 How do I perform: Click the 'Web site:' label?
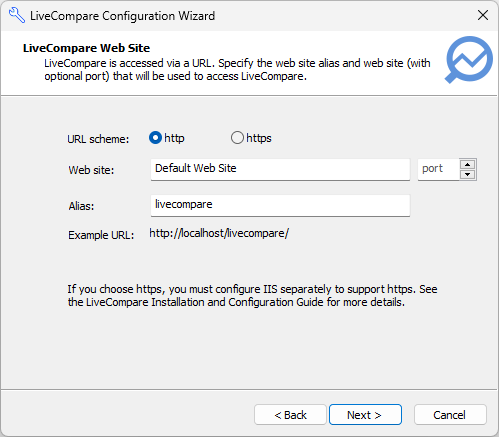(91, 170)
